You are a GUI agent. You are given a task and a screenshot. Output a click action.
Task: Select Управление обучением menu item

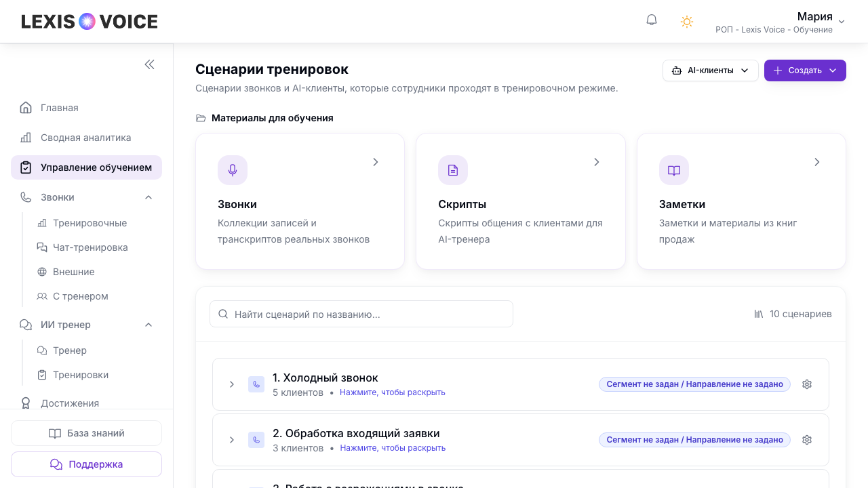tap(86, 167)
